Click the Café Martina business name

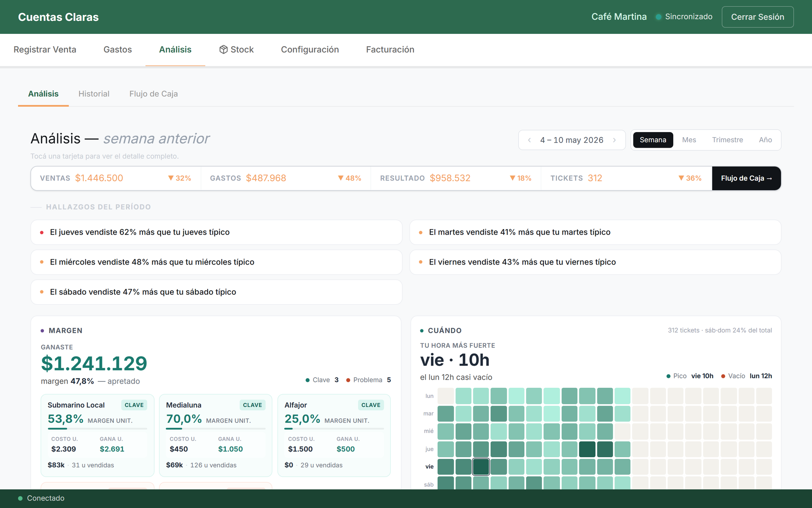(x=619, y=17)
